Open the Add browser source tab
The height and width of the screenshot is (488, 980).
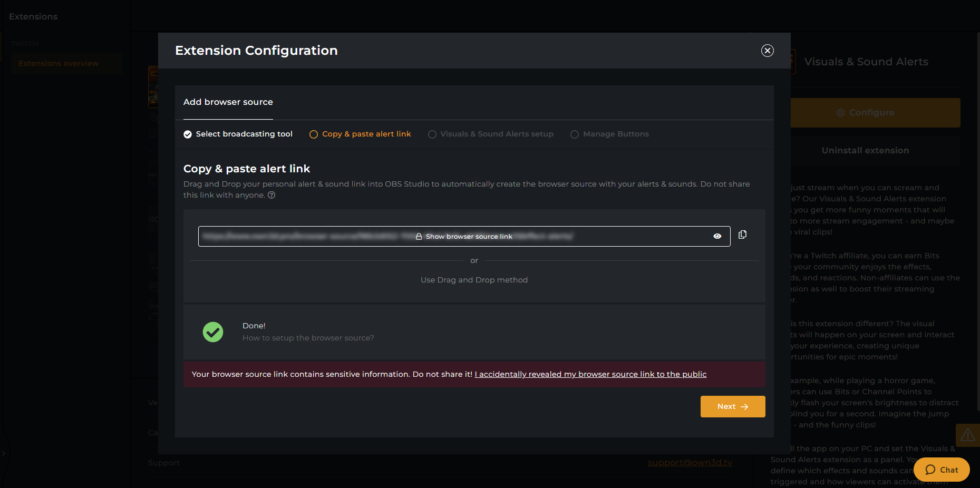(228, 102)
